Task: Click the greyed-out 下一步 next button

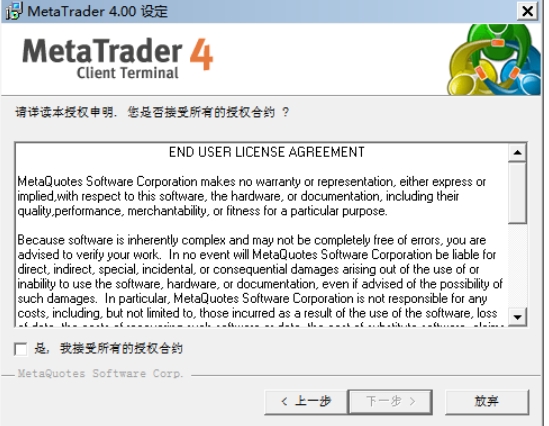Action: click(x=390, y=401)
